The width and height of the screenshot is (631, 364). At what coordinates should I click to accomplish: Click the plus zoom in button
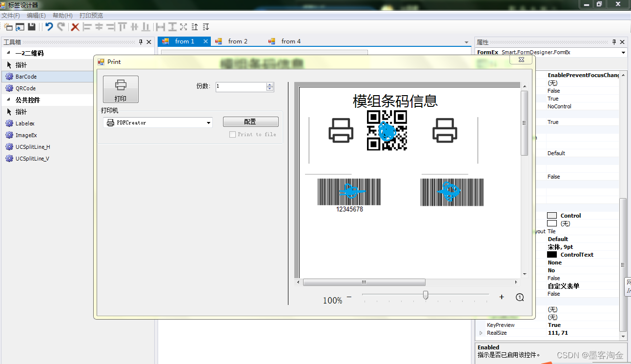502,297
